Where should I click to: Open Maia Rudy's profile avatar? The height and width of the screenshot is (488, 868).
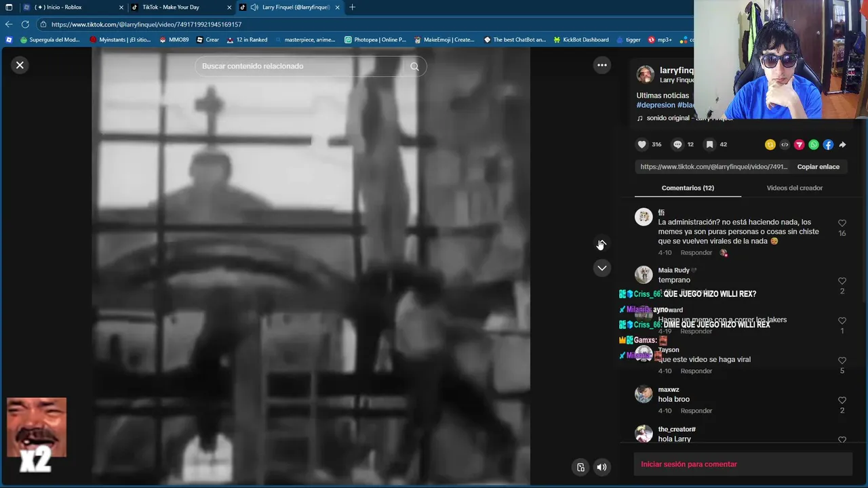[x=644, y=274]
